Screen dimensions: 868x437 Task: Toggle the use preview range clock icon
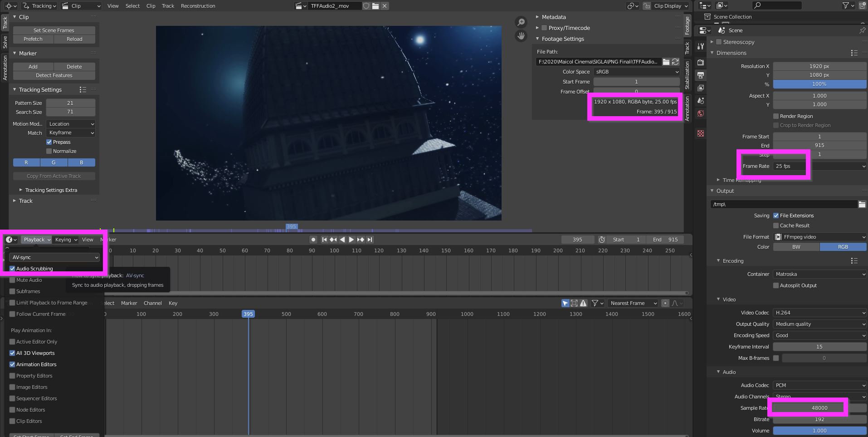point(602,240)
